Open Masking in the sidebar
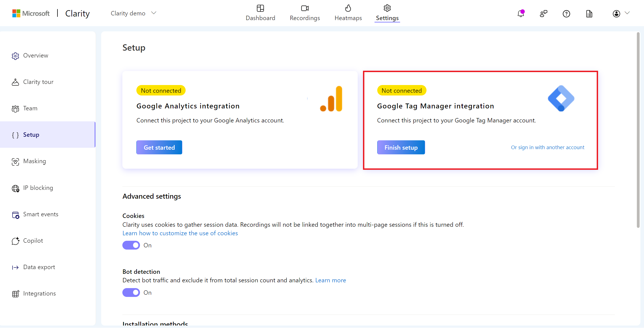Image resolution: width=644 pixels, height=328 pixels. click(48, 161)
